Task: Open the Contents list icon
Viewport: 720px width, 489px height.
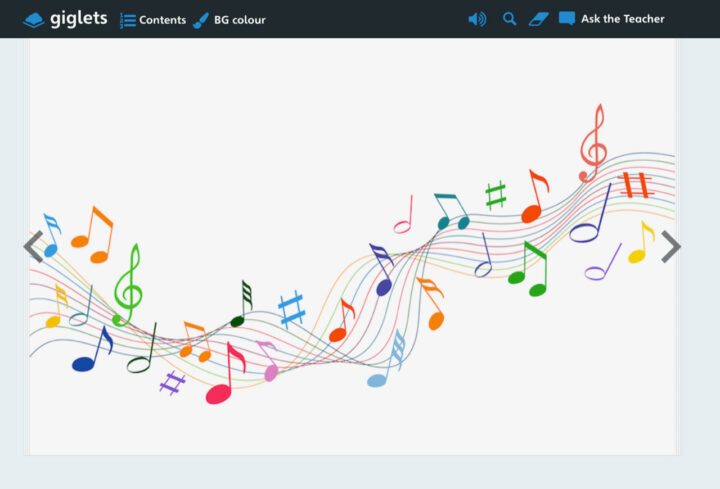Action: (128, 20)
